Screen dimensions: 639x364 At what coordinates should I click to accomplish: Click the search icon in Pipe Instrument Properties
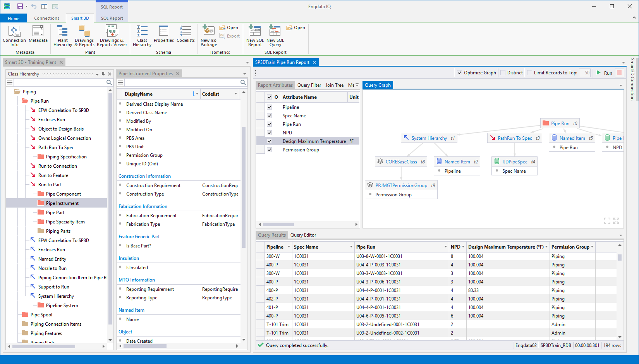click(x=243, y=82)
